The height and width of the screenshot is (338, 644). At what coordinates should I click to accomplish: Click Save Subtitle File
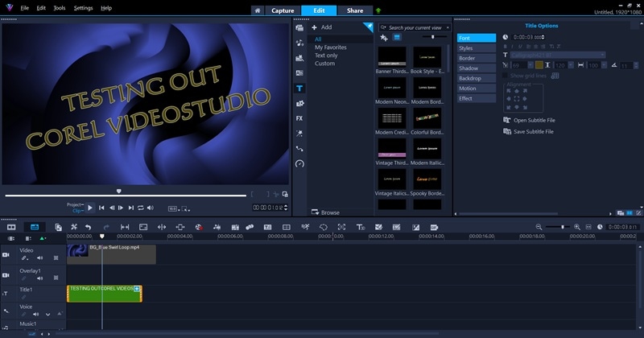pos(528,131)
